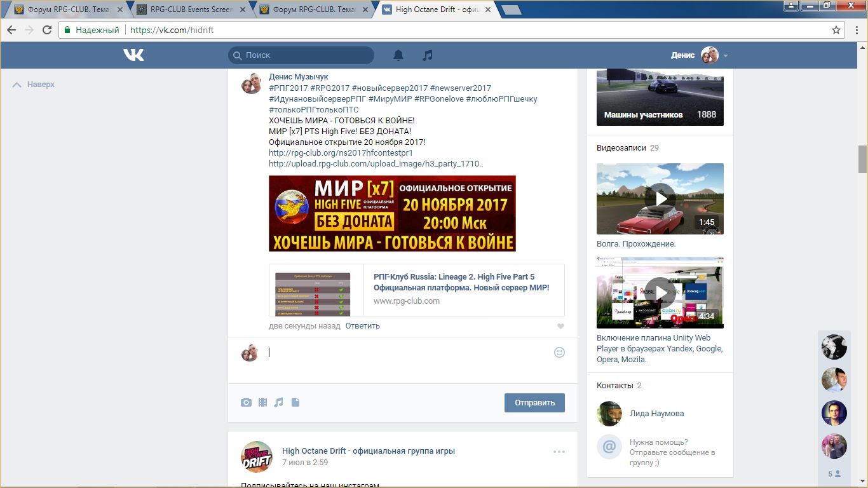Click the comment text input field
The image size is (868, 488).
point(407,353)
